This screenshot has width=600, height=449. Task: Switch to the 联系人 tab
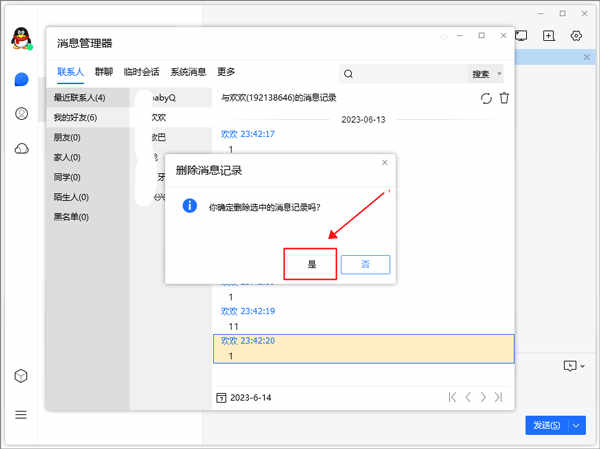(x=70, y=72)
